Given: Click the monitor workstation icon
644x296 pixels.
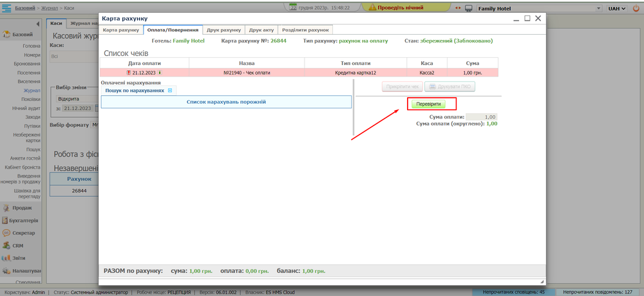Looking at the screenshot, I should tap(469, 8).
